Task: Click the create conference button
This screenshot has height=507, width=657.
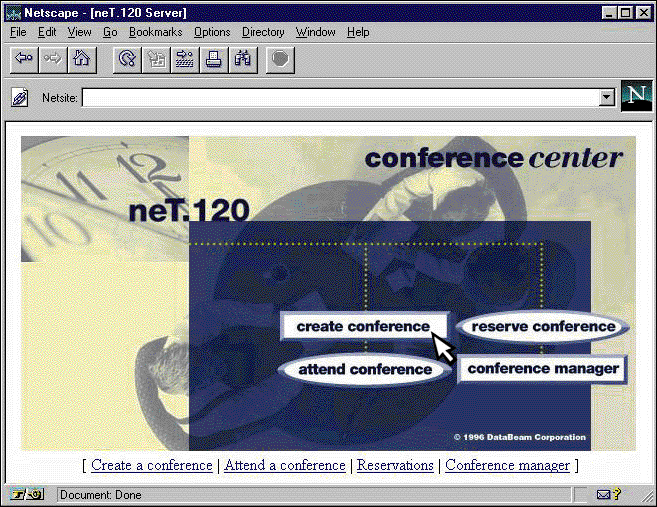Action: tap(364, 326)
